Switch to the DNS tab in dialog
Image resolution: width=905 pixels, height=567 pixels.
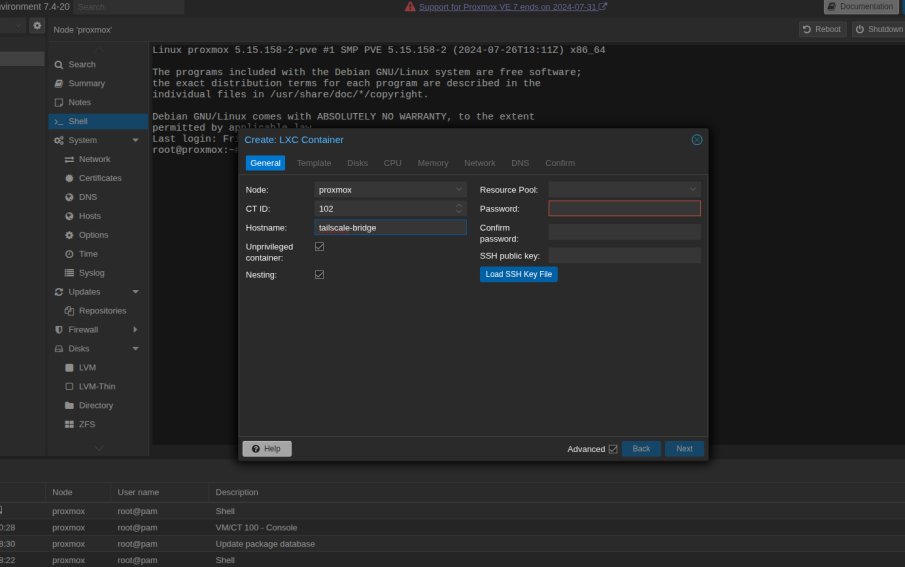click(x=520, y=163)
